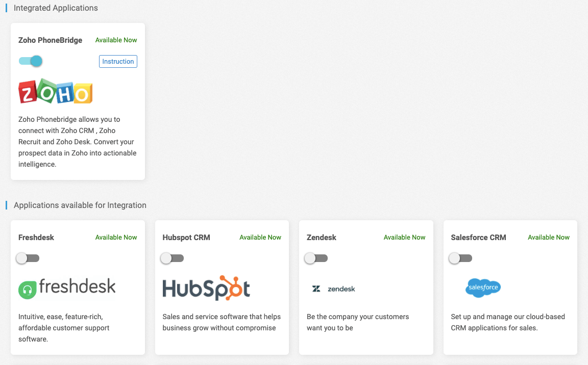
Task: Click Available Now on Salesforce CRM card
Action: [x=549, y=238]
